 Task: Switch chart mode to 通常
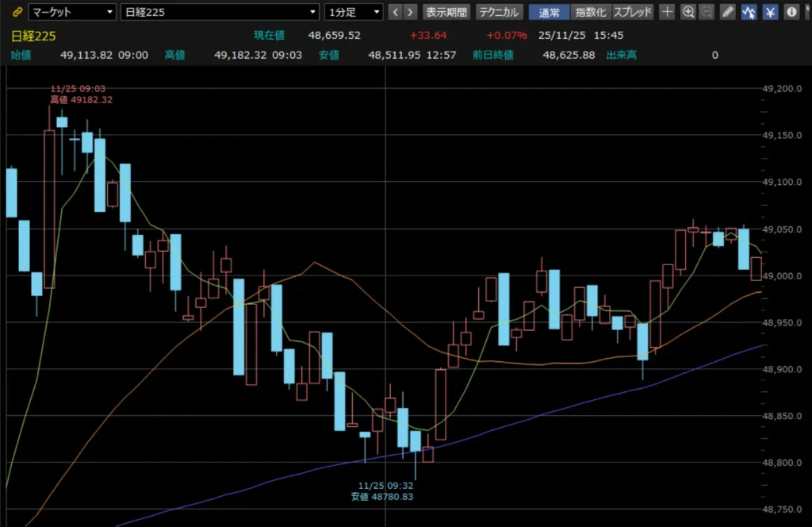coord(549,12)
